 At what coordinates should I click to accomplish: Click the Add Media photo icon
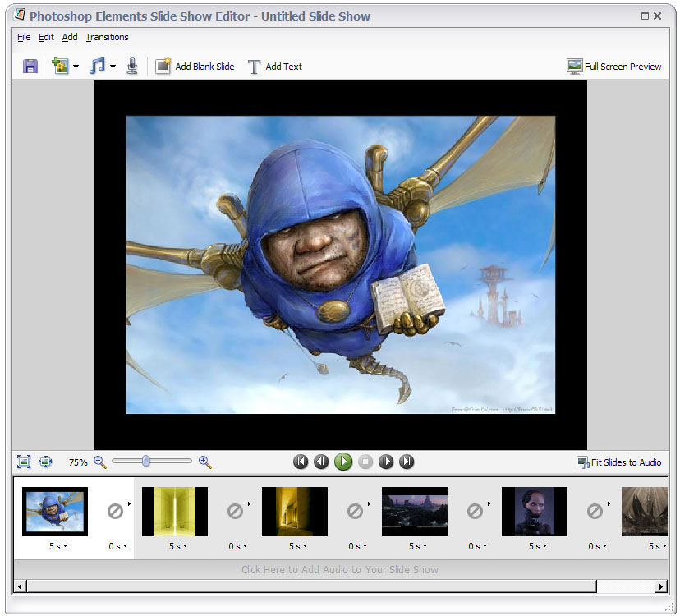[x=60, y=66]
